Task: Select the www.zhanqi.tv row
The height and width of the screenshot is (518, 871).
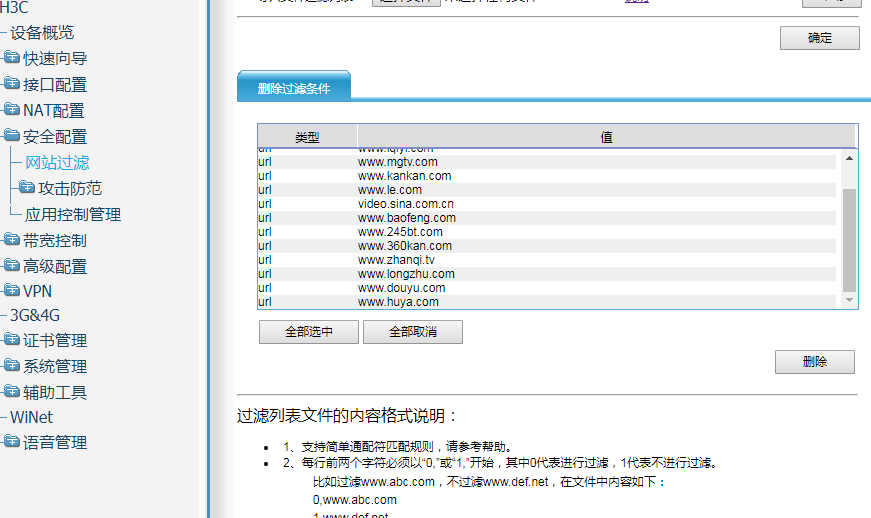Action: pos(547,260)
